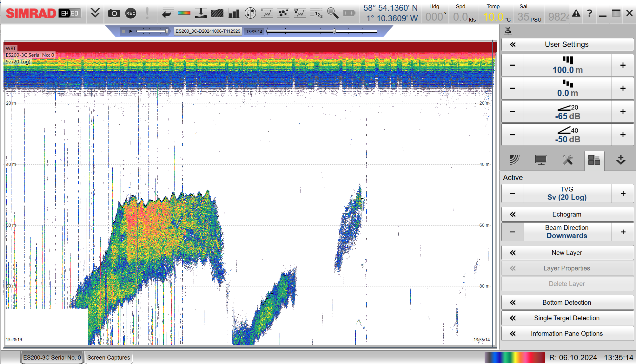Viewport: 636px width, 364px height.
Task: Select the bottom detection toolbar icon
Action: (201, 13)
